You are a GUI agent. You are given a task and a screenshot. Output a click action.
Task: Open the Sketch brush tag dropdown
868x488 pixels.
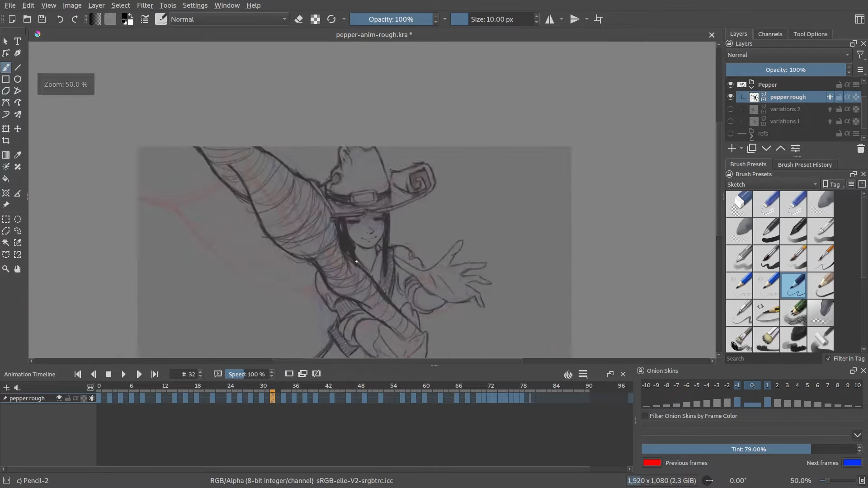tap(772, 184)
